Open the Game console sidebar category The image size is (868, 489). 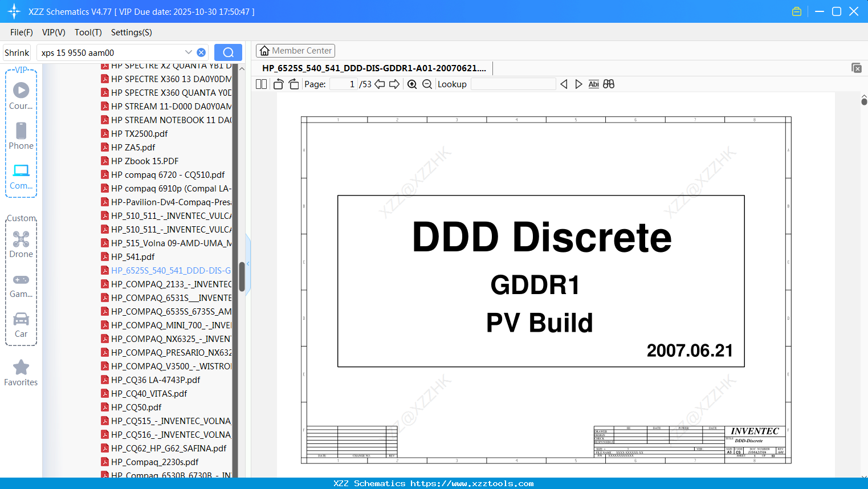pos(21,285)
